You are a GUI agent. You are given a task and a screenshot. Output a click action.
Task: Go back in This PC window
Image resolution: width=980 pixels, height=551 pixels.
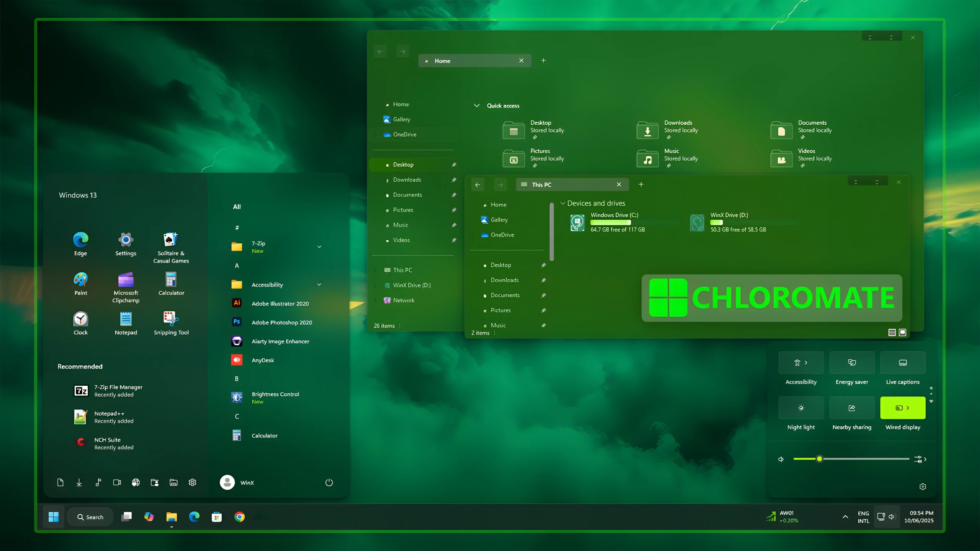(x=478, y=185)
